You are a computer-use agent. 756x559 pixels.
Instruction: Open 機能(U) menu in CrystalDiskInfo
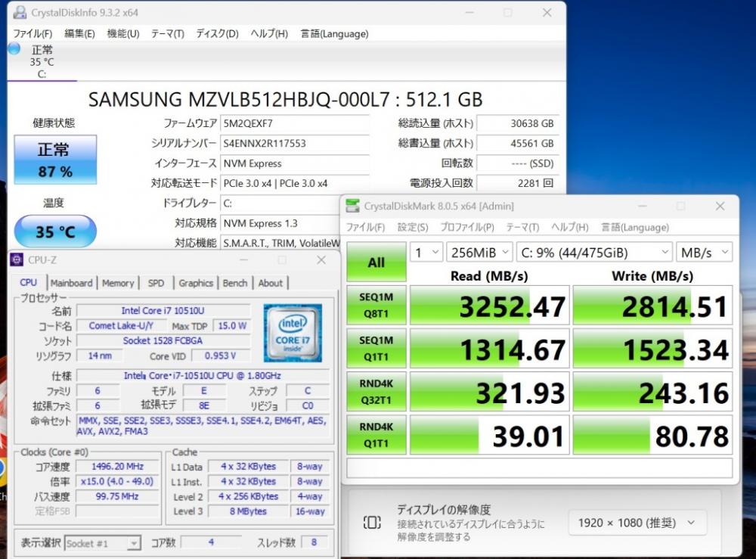[123, 34]
